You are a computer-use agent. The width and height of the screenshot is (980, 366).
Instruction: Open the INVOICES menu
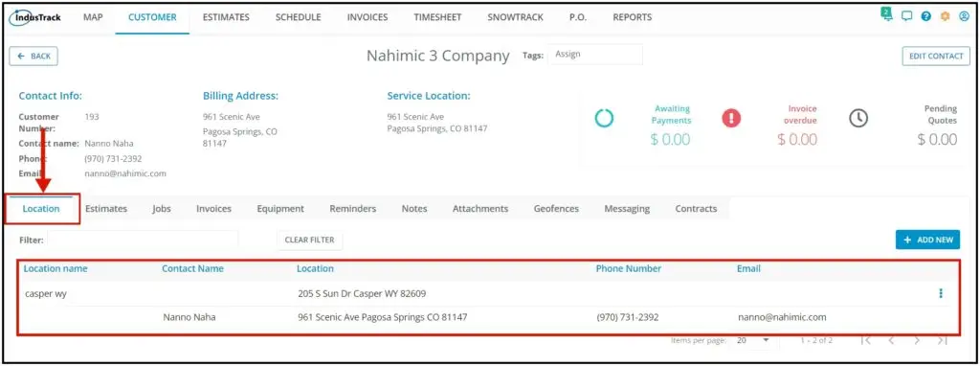click(367, 17)
